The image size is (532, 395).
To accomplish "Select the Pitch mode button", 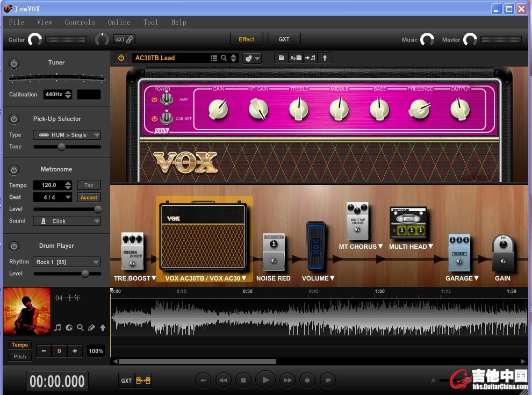I will 20,357.
